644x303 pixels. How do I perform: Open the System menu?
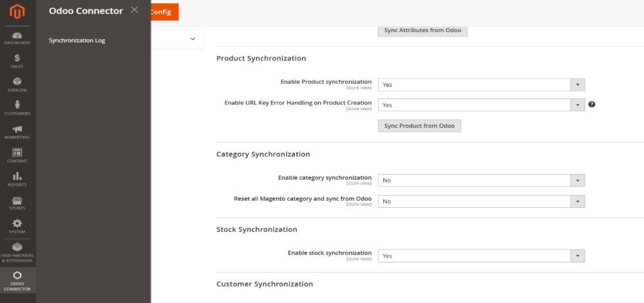click(17, 226)
